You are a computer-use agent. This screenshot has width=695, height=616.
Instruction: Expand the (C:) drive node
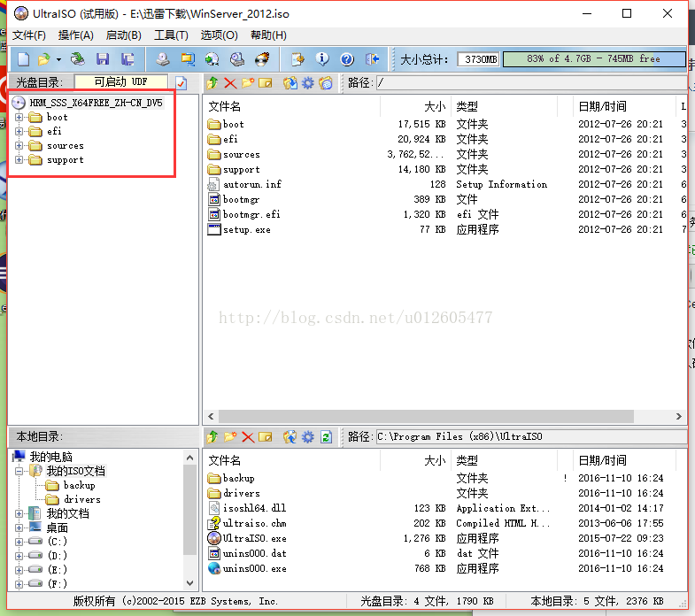pos(19,542)
